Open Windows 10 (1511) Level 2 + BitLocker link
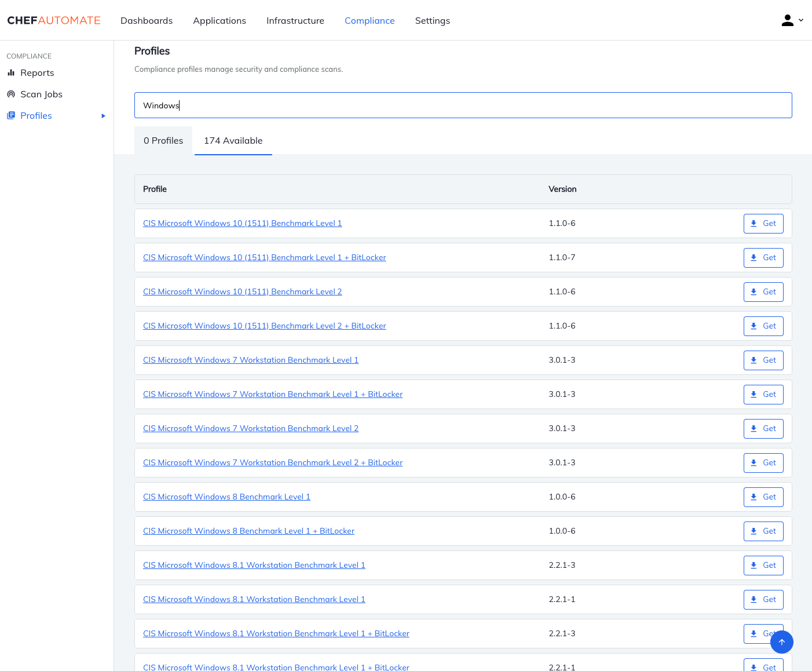Viewport: 812px width, 671px height. click(x=265, y=326)
